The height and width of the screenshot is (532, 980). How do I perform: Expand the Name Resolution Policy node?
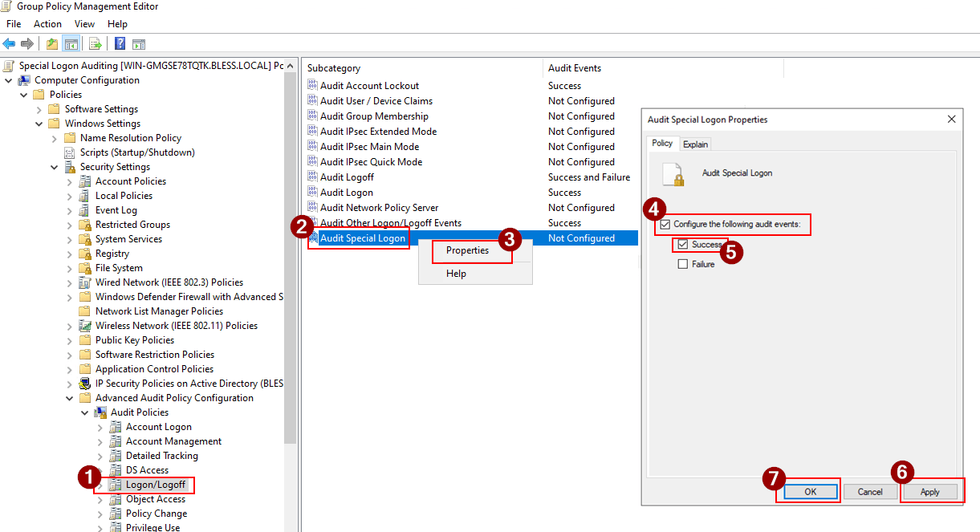55,138
